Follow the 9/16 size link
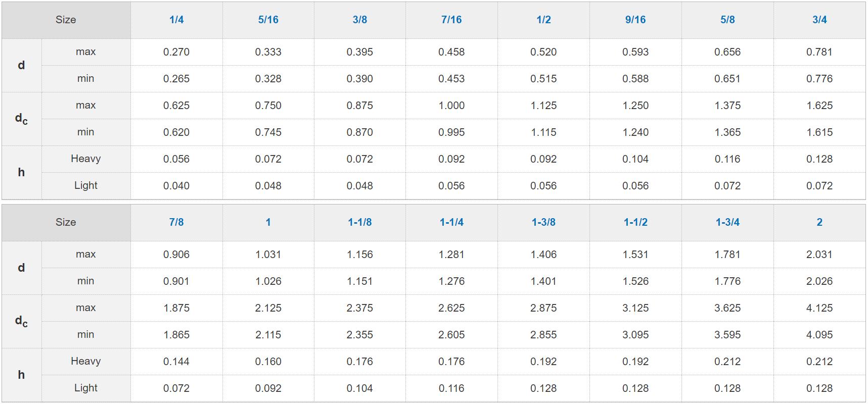868x404 pixels. click(635, 20)
